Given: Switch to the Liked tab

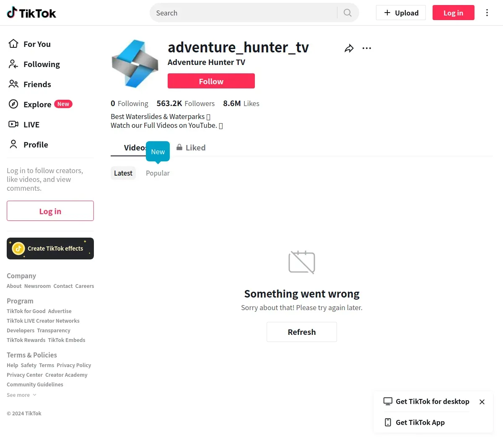Looking at the screenshot, I should coord(191,148).
